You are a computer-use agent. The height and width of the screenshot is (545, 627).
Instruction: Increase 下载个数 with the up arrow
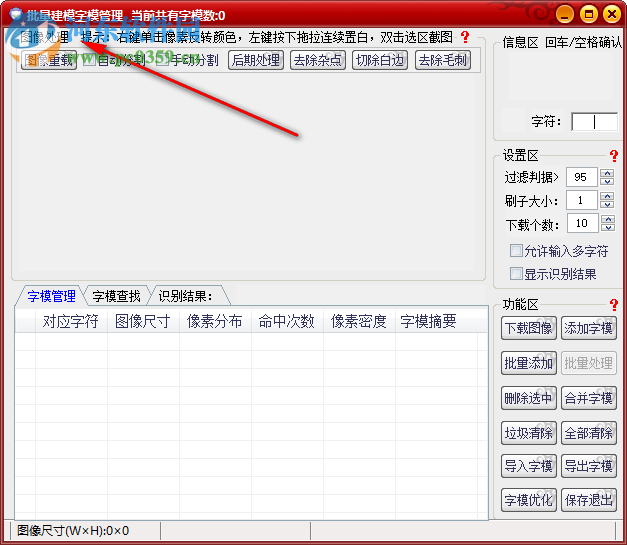click(x=607, y=219)
